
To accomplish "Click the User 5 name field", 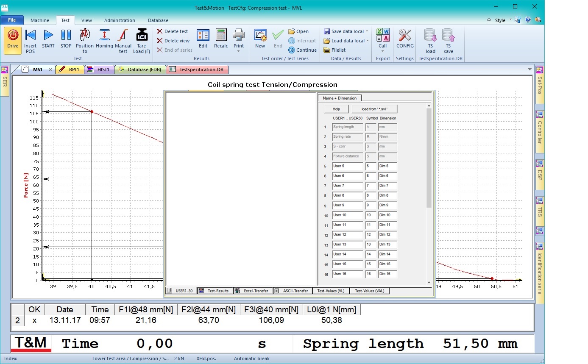I will point(348,166).
